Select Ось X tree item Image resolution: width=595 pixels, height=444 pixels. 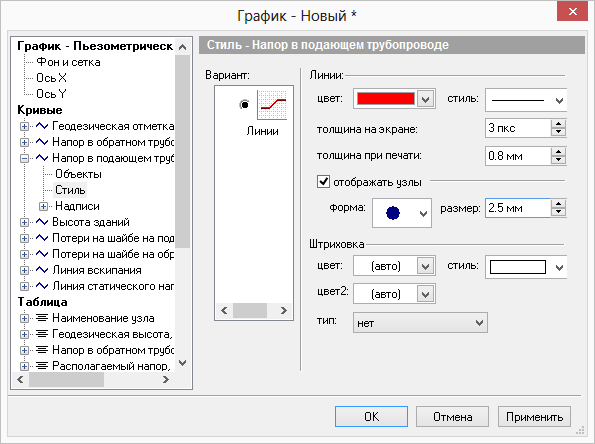click(x=51, y=78)
